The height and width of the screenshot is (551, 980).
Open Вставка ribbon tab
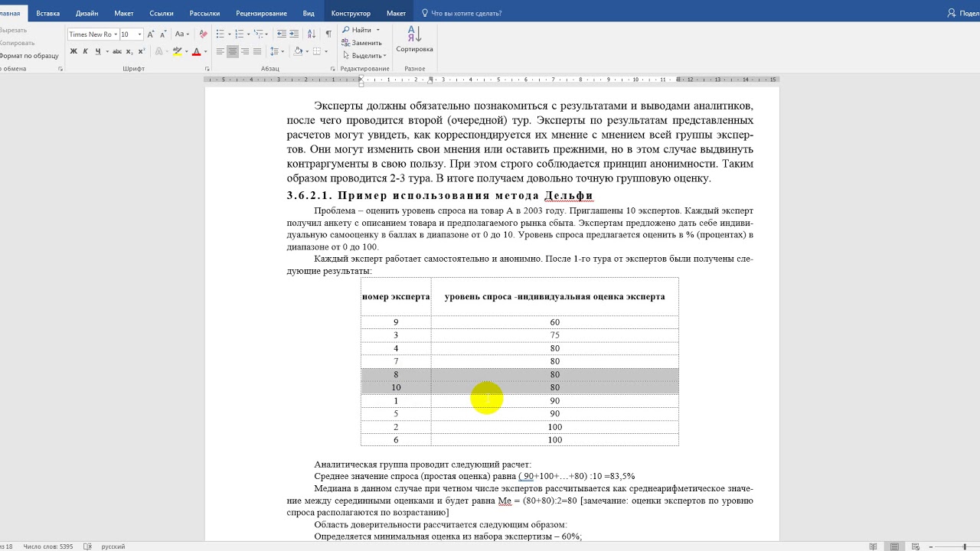pos(47,13)
